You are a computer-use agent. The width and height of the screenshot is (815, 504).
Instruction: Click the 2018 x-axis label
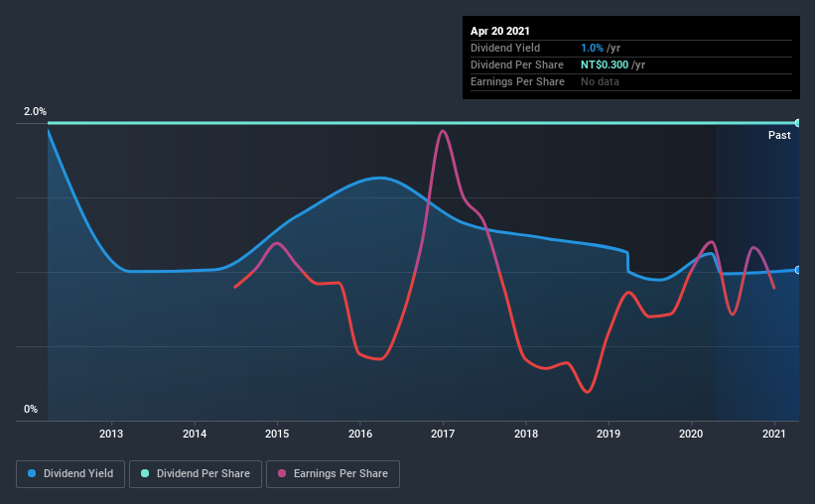526,434
